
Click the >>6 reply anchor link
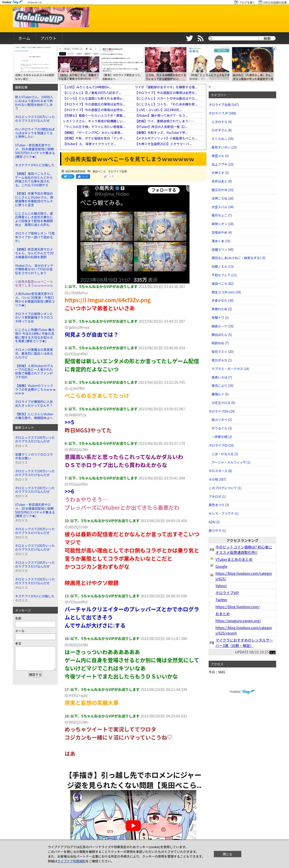coord(69,492)
